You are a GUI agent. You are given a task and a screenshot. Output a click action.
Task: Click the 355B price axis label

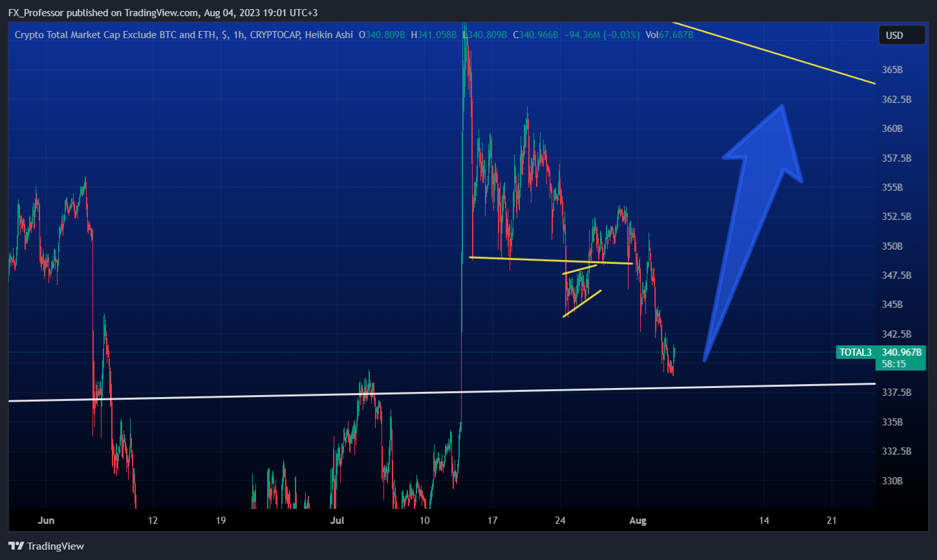pos(893,188)
